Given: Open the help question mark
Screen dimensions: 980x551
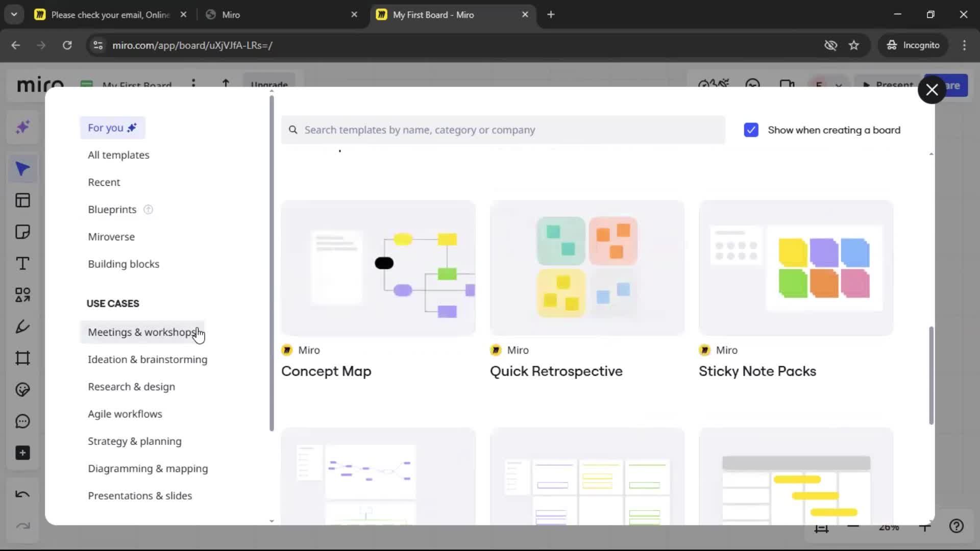Looking at the screenshot, I should [957, 526].
